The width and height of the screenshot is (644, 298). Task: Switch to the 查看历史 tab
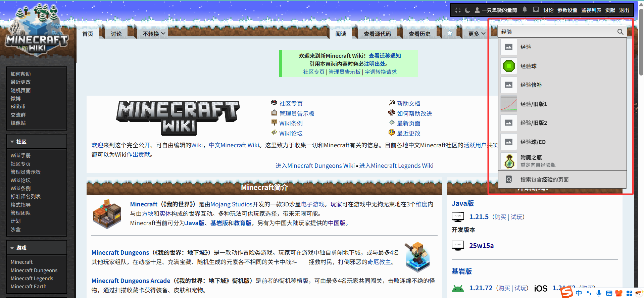(x=419, y=34)
